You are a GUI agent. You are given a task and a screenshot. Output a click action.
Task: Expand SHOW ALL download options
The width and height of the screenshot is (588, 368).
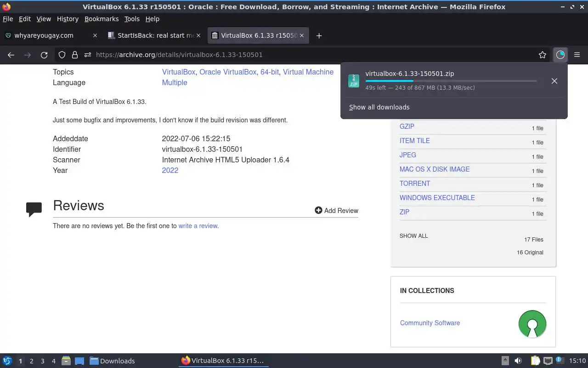(x=413, y=236)
